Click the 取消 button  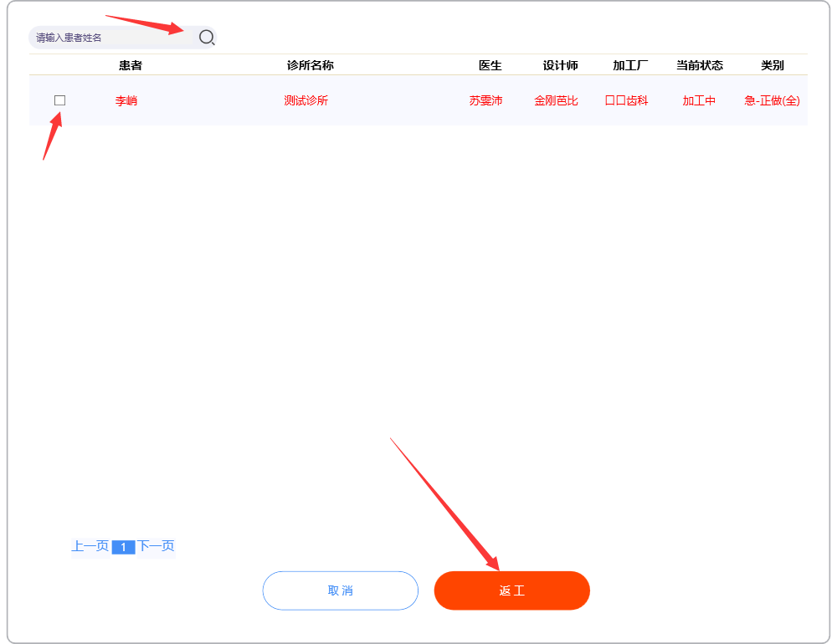point(340,590)
